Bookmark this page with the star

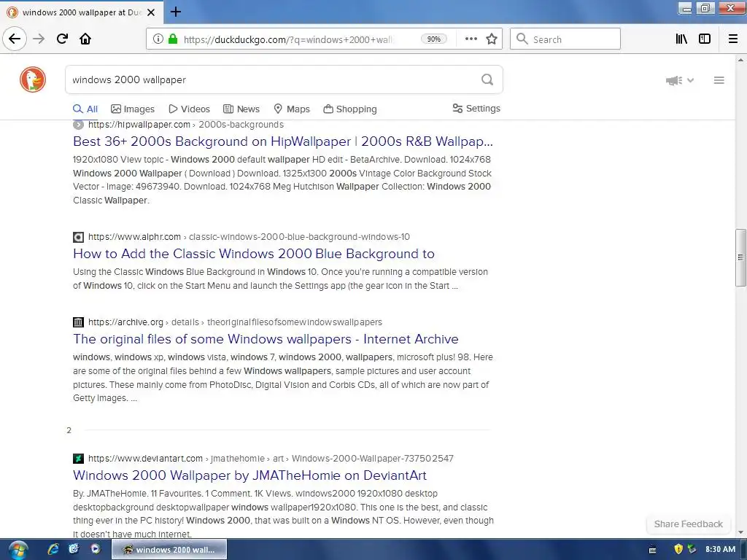492,39
